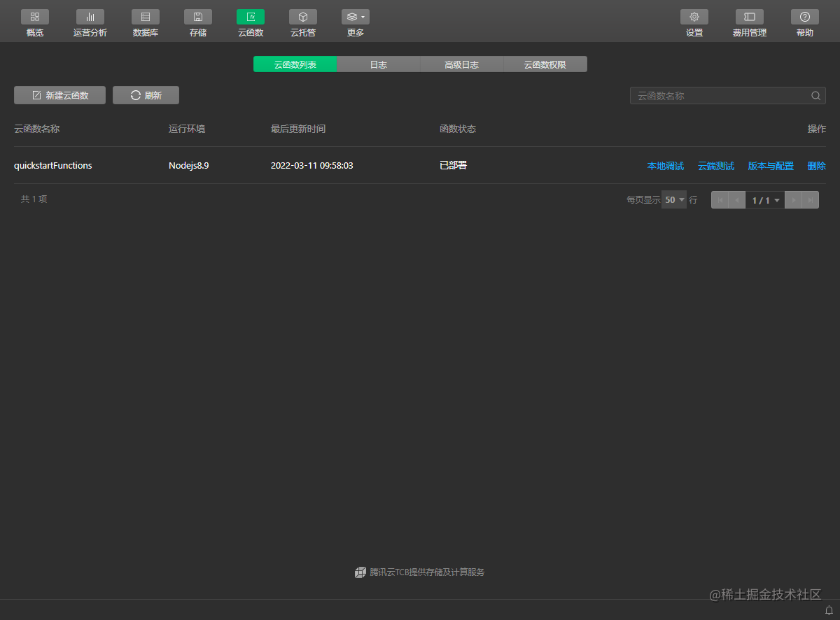Screen dimensions: 840x620
Task: Click the 已部署 status cell
Action: [x=453, y=166]
